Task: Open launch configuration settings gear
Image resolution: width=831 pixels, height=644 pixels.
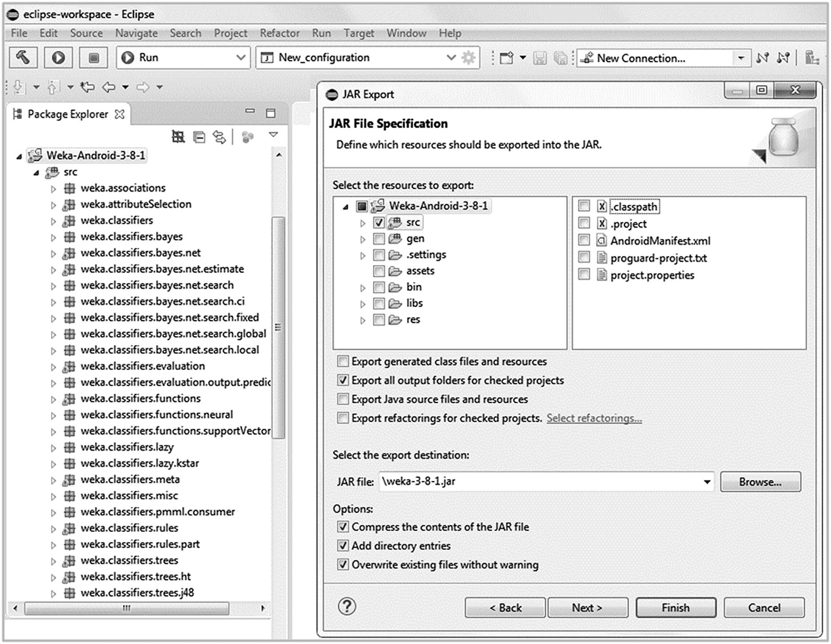Action: 468,58
